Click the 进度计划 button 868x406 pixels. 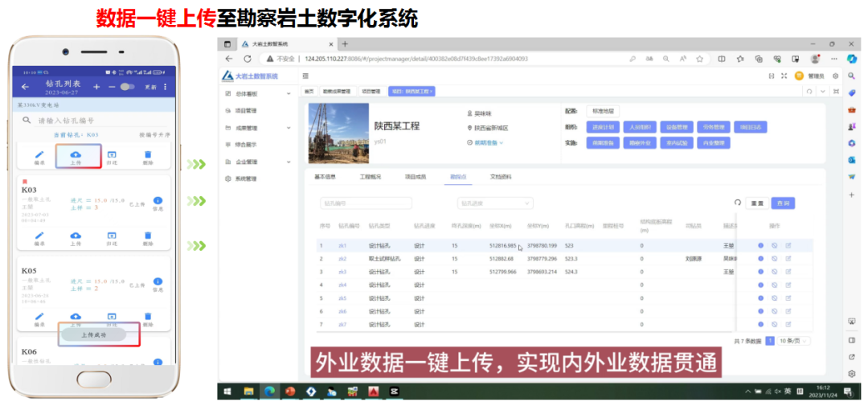tap(603, 127)
